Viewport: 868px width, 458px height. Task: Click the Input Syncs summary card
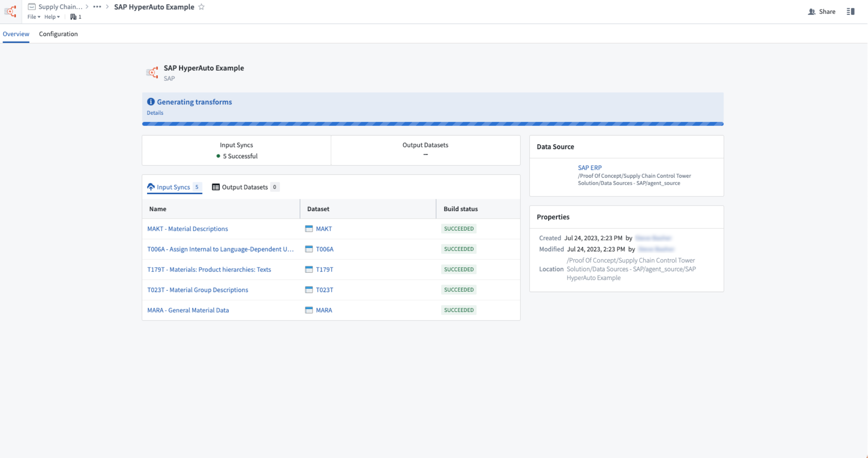tap(237, 150)
